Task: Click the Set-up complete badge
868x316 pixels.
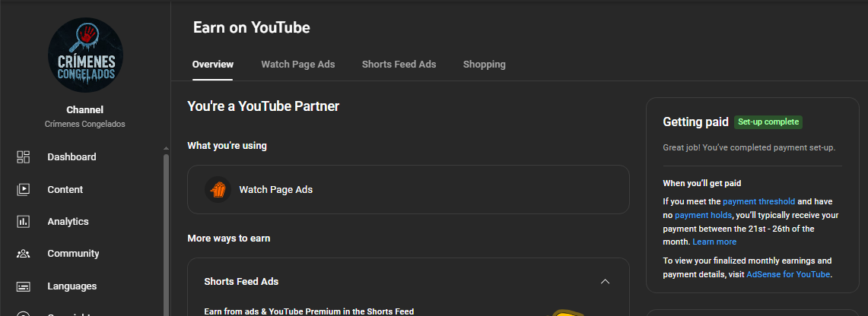Action: pyautogui.click(x=768, y=122)
